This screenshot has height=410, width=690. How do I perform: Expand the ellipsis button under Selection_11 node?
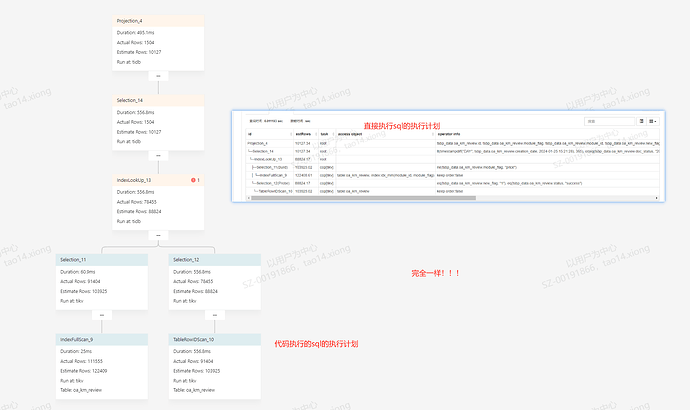102,315
